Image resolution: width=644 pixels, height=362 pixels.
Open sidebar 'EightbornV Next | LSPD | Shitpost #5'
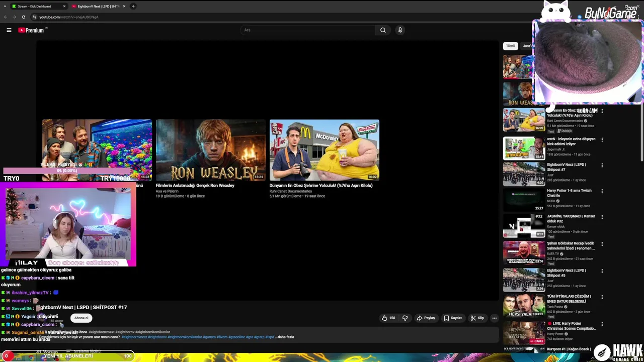pos(567,273)
